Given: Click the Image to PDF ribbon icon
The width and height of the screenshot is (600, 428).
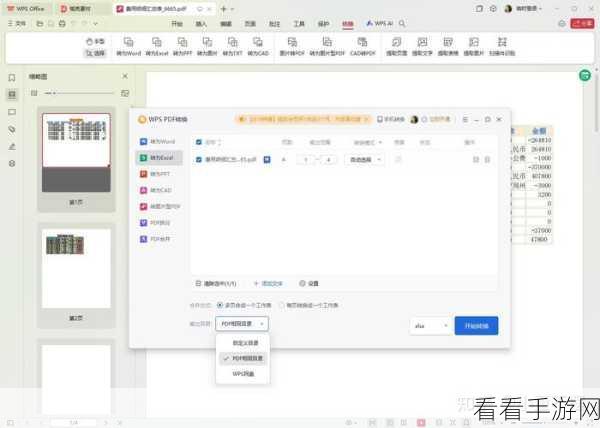Looking at the screenshot, I should (292, 46).
